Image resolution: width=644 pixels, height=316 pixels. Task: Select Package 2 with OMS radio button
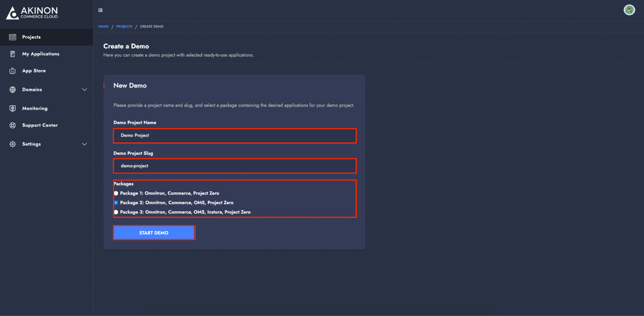pos(116,203)
